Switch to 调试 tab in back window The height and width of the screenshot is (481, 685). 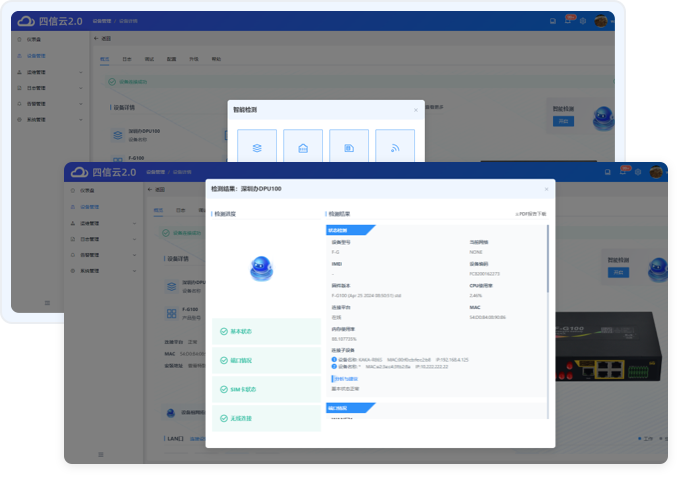pyautogui.click(x=149, y=59)
